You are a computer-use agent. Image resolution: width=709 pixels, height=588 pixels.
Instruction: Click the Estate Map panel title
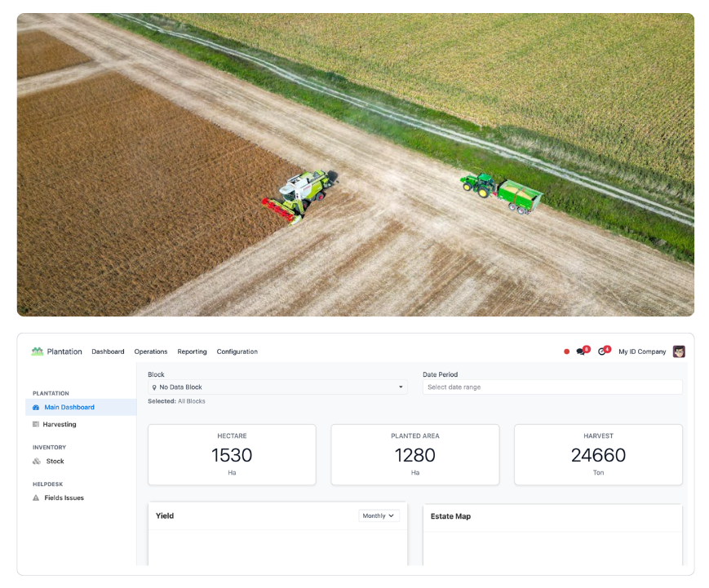click(450, 516)
